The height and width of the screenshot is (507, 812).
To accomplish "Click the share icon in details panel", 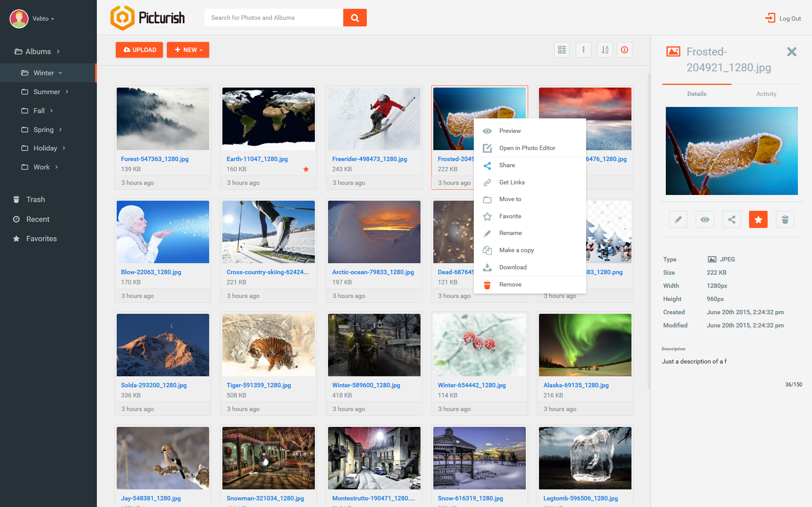I will (x=732, y=220).
